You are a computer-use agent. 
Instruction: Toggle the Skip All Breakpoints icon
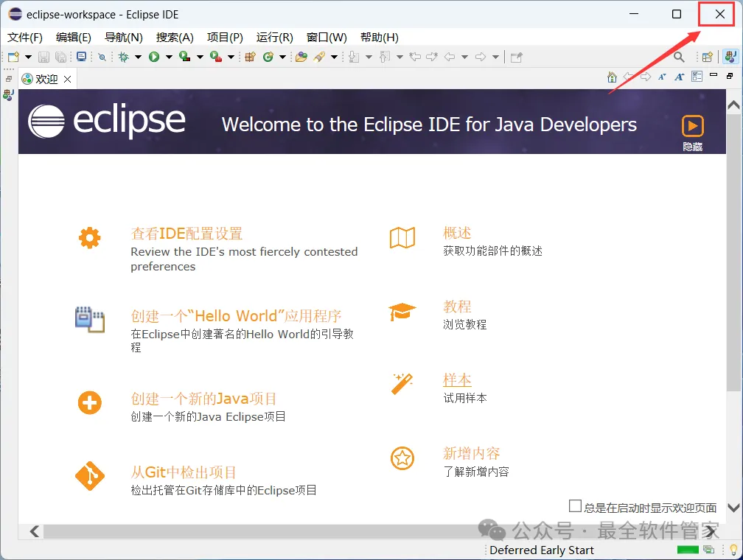click(102, 57)
